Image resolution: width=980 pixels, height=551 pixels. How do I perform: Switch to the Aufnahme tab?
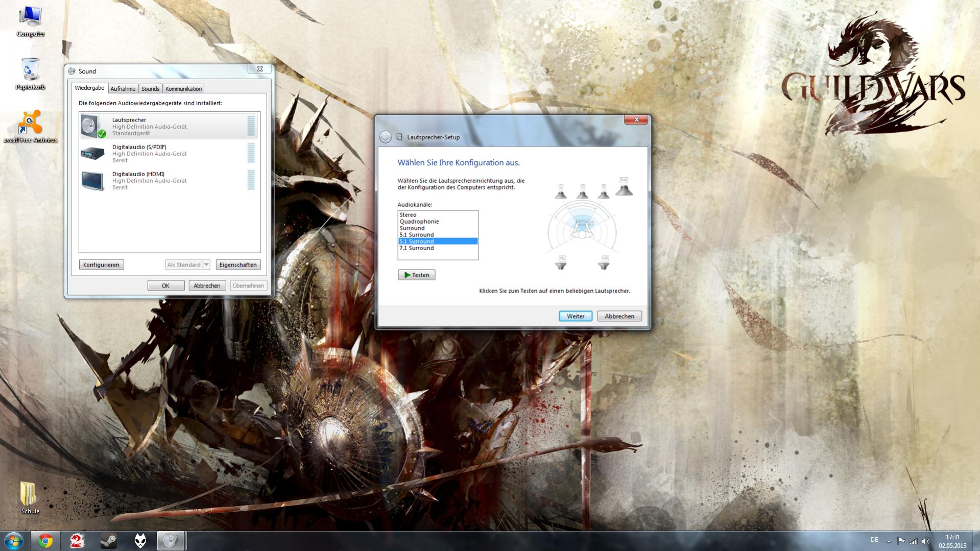[123, 89]
